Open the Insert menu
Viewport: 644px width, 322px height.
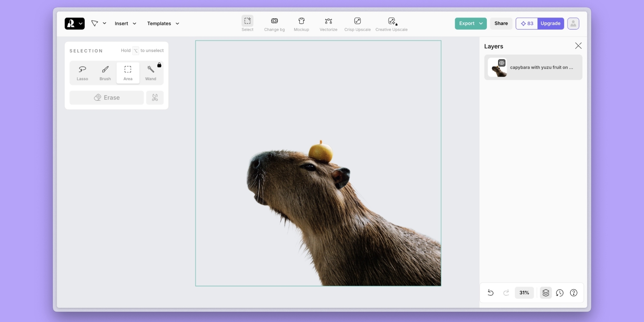pos(125,24)
